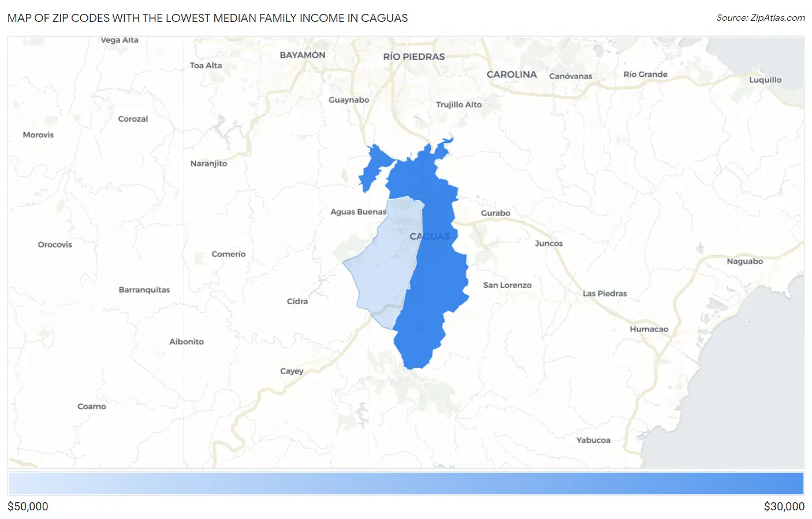Click the 'Toa Alta' map label
The height and width of the screenshot is (519, 812).
[206, 66]
